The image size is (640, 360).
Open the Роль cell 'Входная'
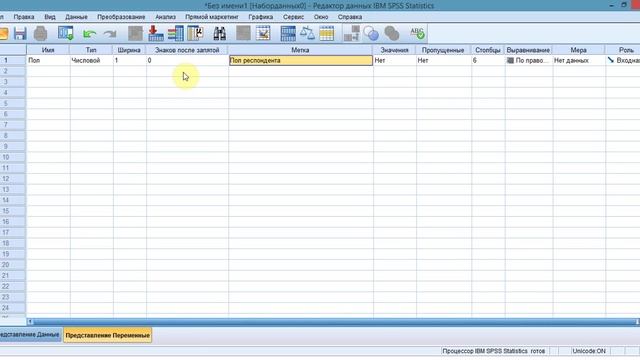coord(623,60)
